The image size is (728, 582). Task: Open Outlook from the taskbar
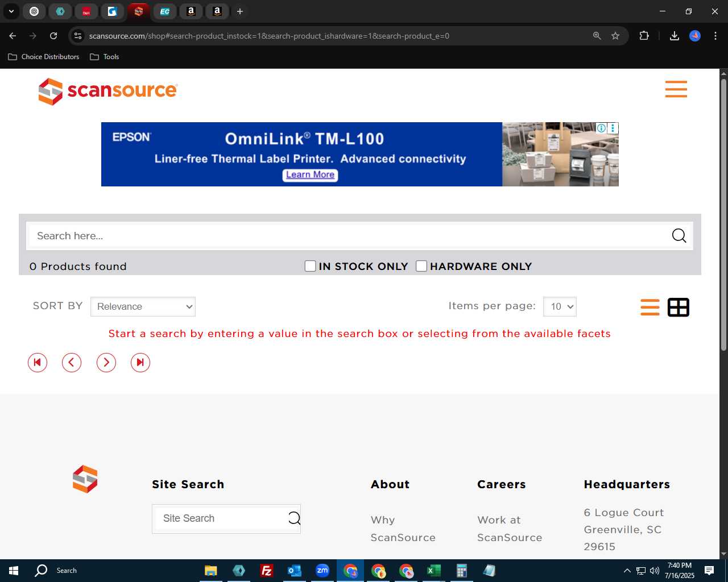(294, 571)
